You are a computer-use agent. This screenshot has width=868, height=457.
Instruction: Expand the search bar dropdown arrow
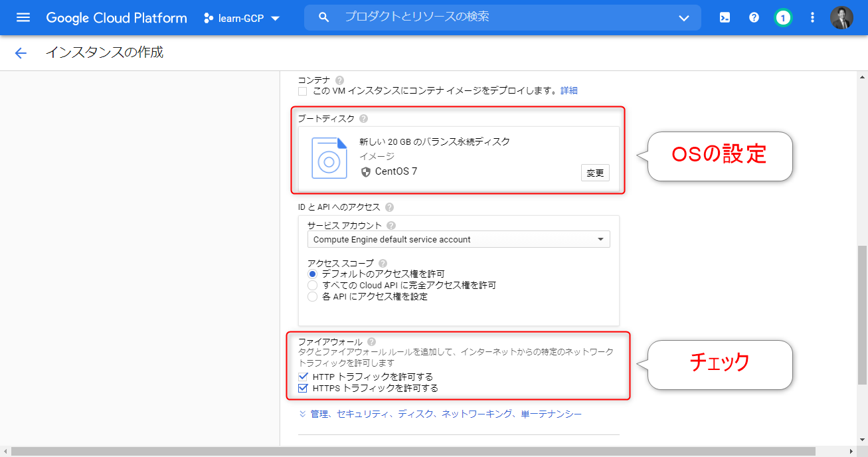pos(684,18)
